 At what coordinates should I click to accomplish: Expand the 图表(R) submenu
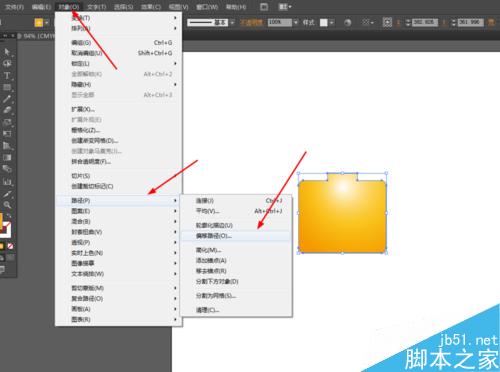(x=118, y=320)
